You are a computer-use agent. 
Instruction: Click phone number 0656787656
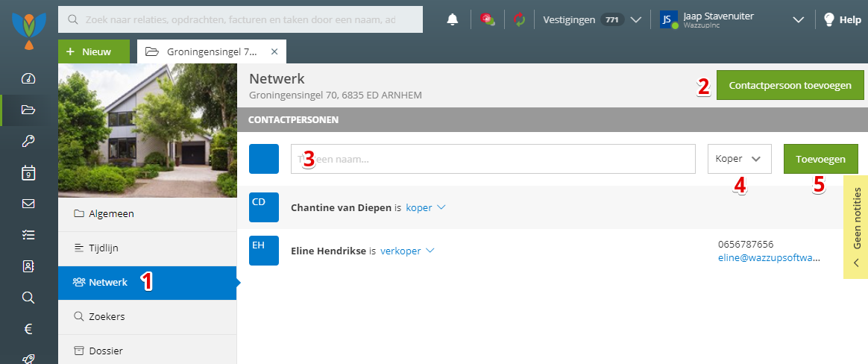click(x=745, y=245)
